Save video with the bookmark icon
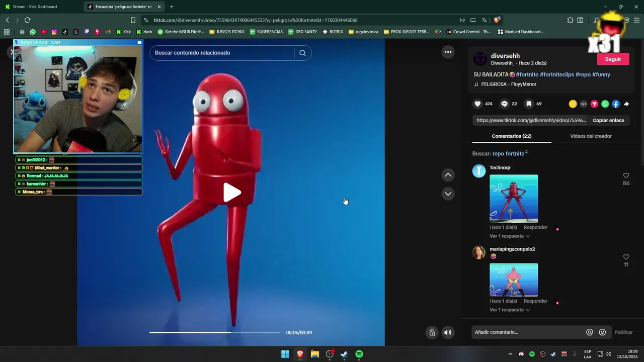 pyautogui.click(x=529, y=104)
